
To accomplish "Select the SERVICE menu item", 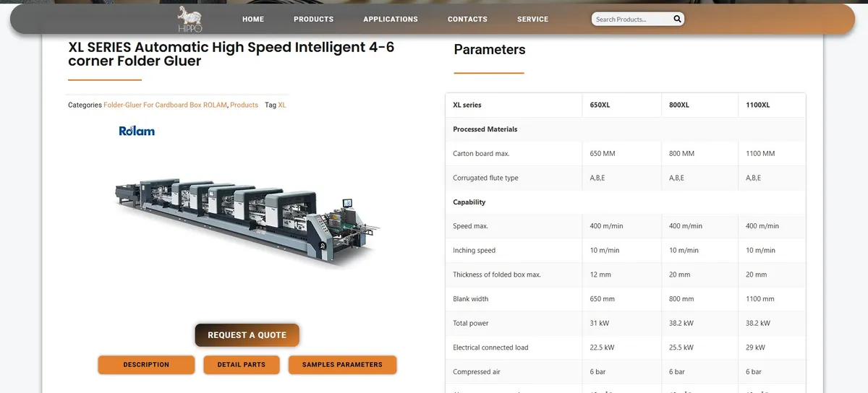I will click(532, 19).
